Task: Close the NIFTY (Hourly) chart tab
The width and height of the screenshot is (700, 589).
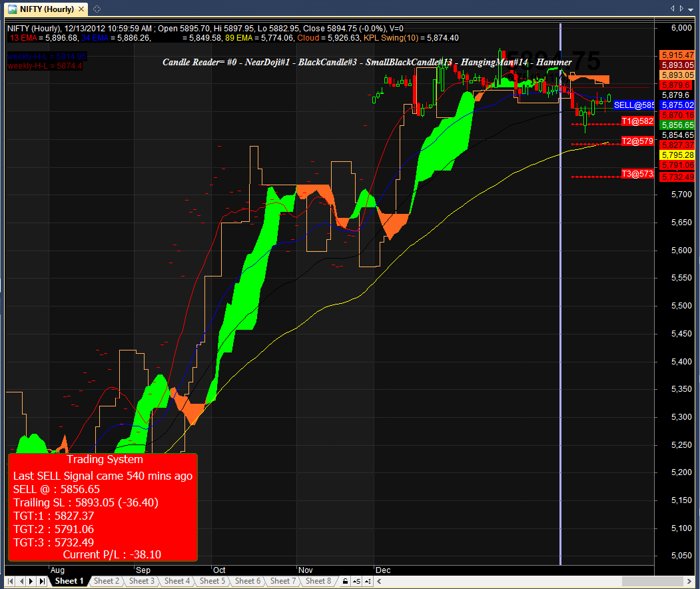Action: coord(81,9)
